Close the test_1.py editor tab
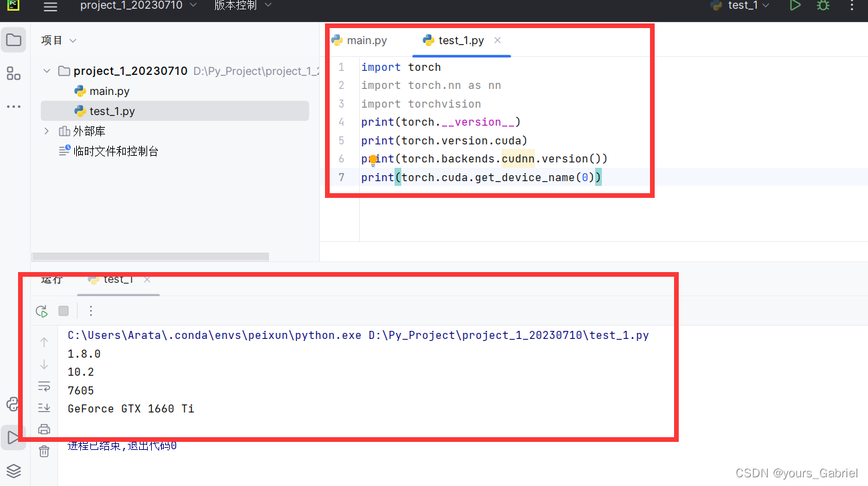The height and width of the screenshot is (486, 868). (x=498, y=40)
